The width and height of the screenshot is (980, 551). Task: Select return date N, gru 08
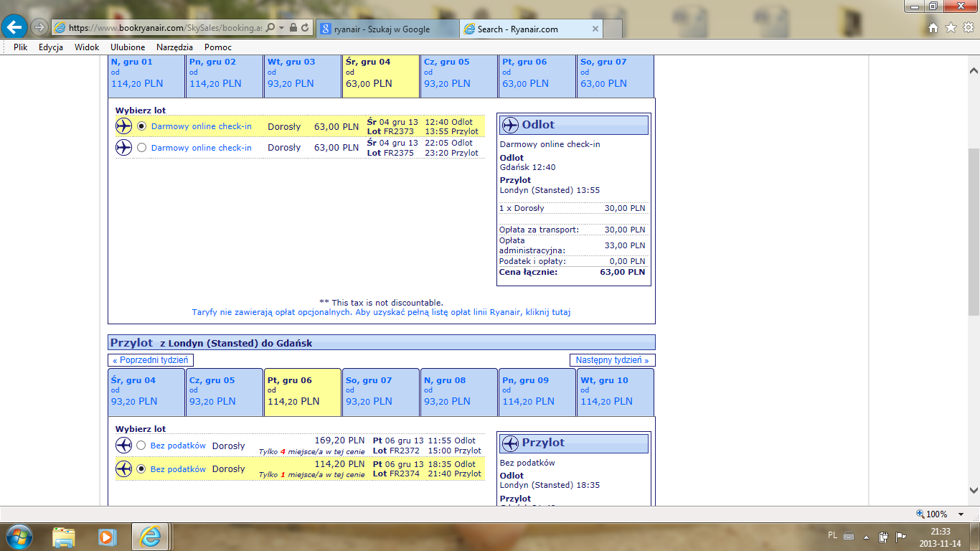pyautogui.click(x=459, y=392)
